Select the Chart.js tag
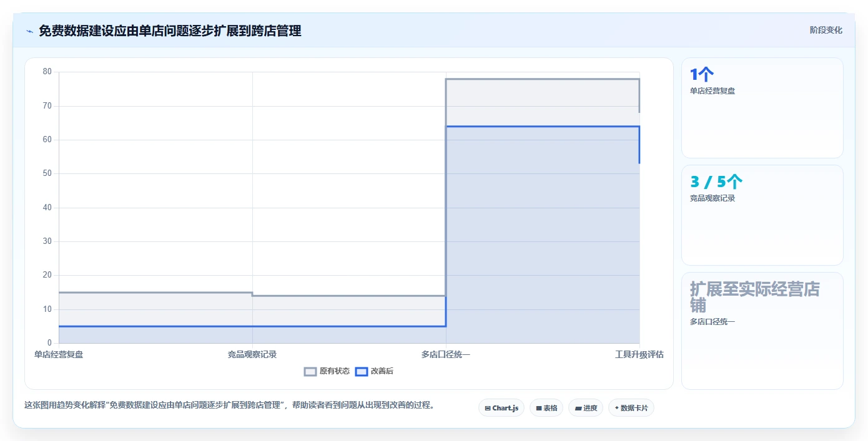 [x=501, y=408]
